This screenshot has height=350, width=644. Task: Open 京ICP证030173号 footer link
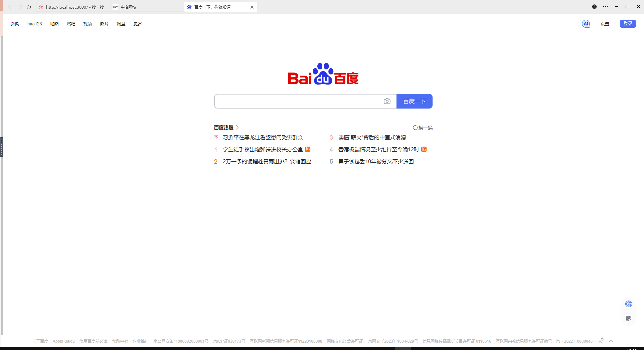(x=229, y=341)
